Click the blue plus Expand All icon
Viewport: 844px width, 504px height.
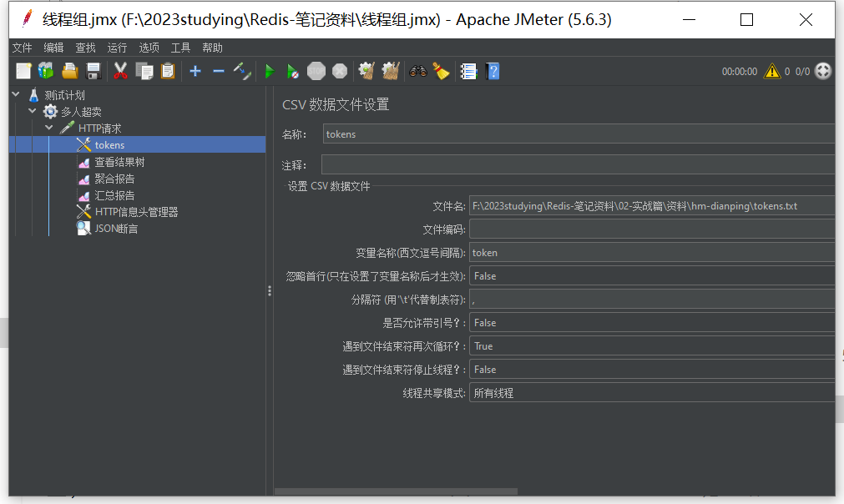(x=195, y=72)
